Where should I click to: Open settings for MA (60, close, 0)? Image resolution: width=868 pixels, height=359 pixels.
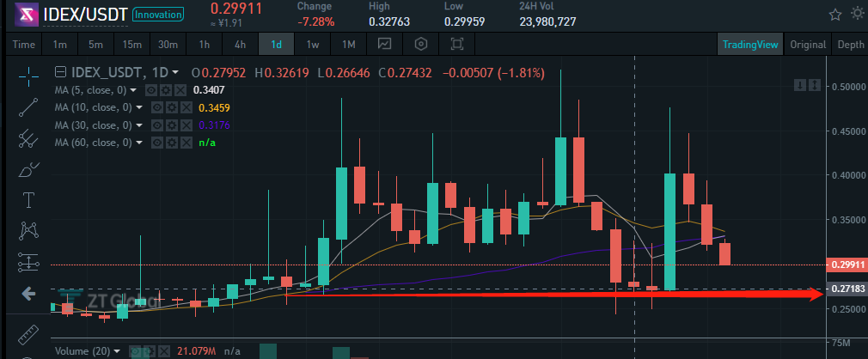tap(172, 143)
